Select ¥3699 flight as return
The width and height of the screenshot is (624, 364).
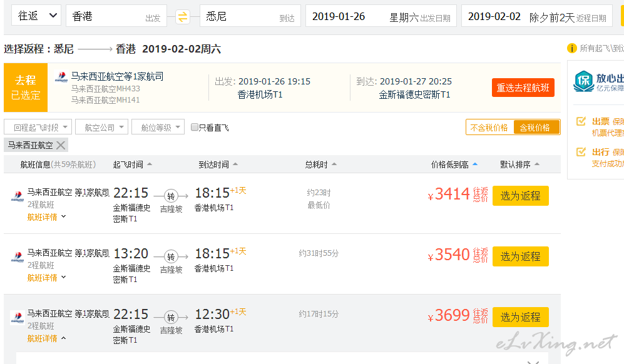pyautogui.click(x=521, y=317)
